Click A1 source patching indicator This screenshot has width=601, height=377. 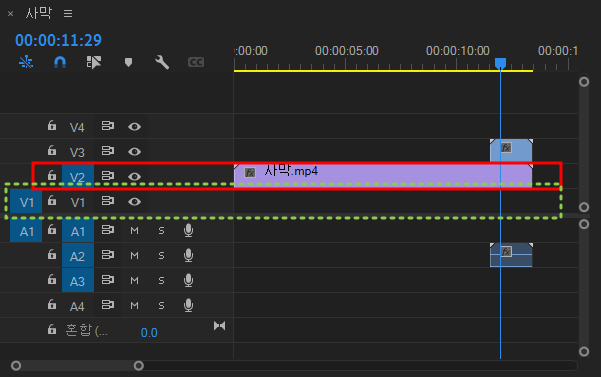click(26, 231)
